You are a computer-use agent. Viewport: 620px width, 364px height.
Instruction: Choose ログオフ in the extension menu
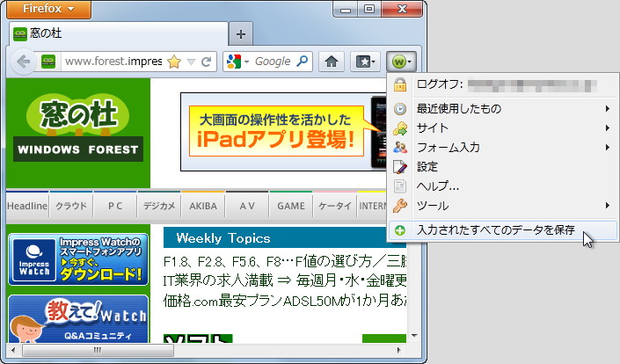[x=502, y=85]
